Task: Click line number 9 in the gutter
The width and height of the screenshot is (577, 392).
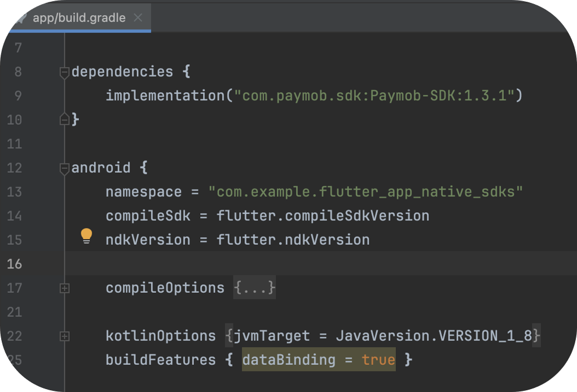Action: pyautogui.click(x=16, y=96)
